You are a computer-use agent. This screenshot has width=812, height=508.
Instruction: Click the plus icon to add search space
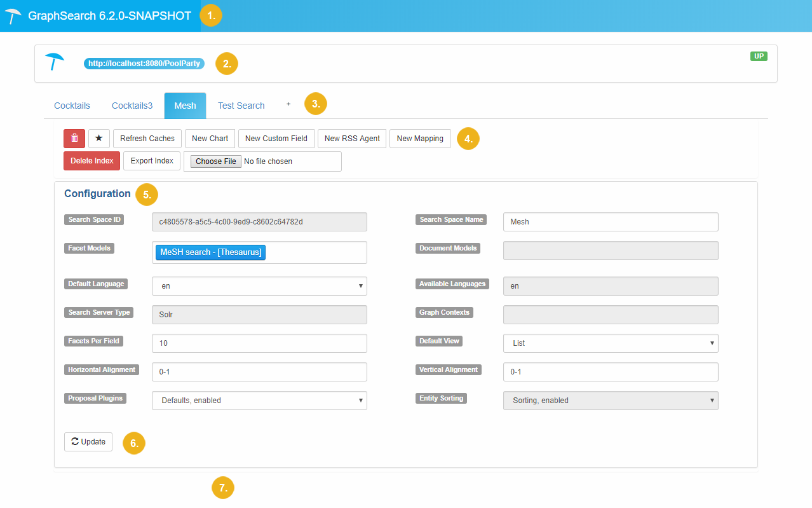(288, 105)
